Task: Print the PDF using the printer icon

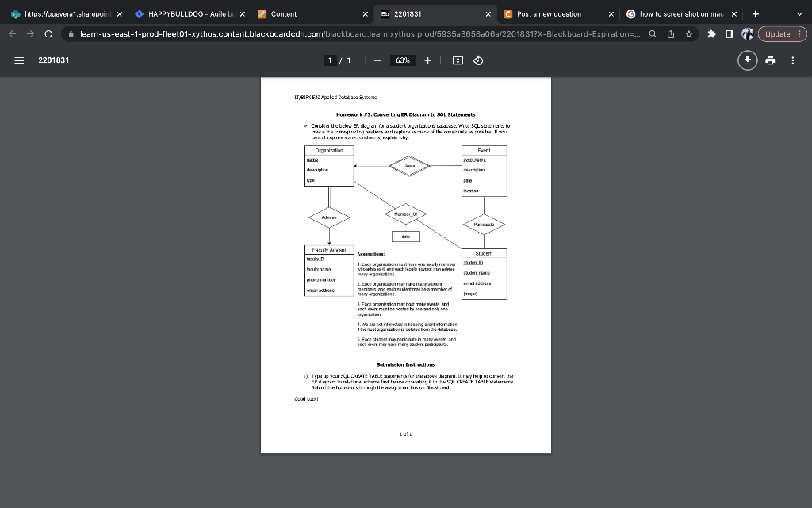Action: pyautogui.click(x=768, y=60)
